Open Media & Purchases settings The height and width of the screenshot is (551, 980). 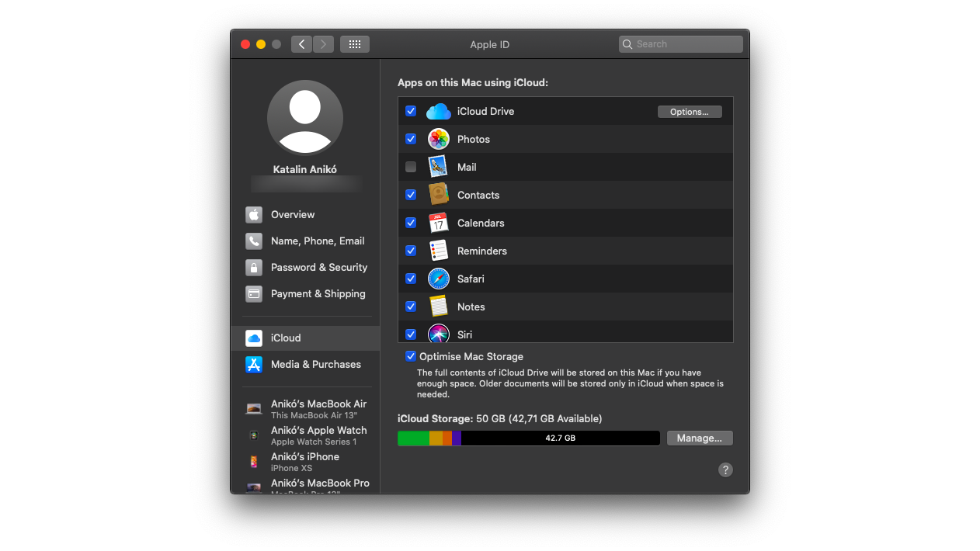pos(305,365)
